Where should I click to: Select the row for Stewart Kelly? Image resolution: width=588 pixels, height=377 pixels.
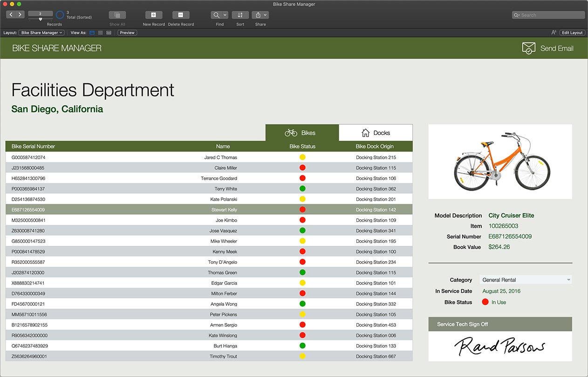209,209
